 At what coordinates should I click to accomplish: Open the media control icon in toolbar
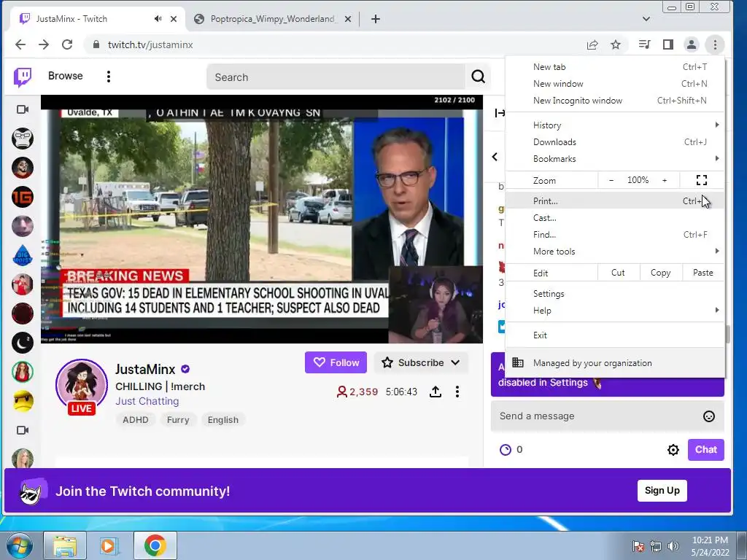644,44
